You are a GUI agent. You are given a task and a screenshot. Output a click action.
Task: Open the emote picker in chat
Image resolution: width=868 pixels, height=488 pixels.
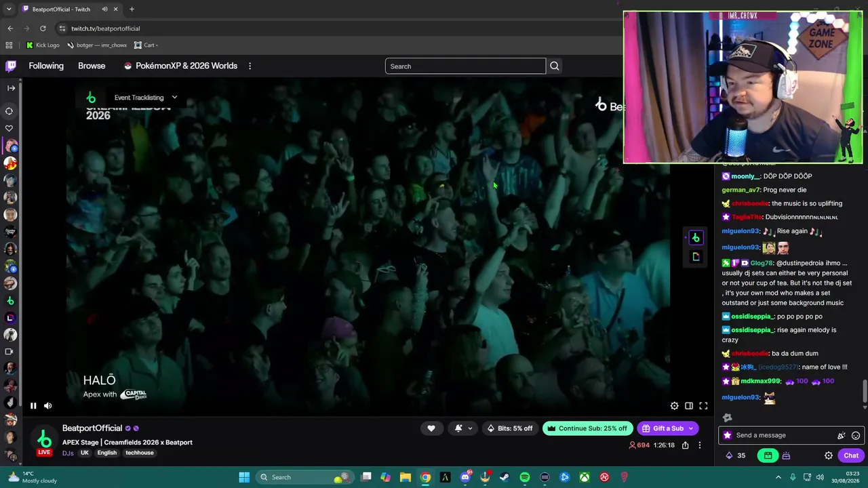(x=856, y=436)
